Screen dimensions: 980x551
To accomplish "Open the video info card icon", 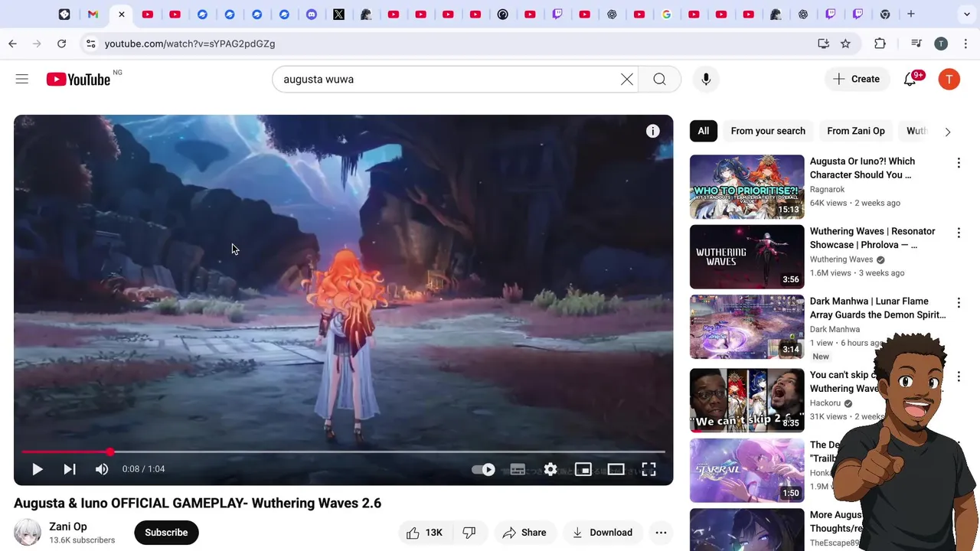I will point(652,132).
